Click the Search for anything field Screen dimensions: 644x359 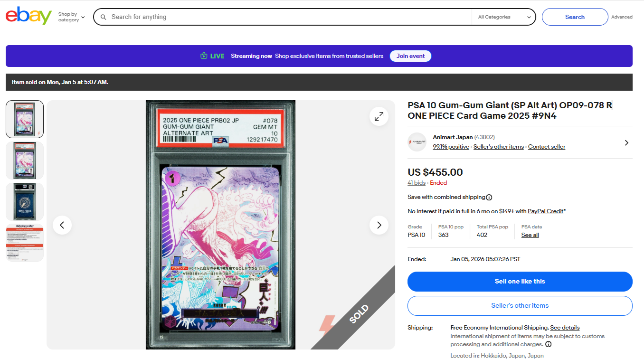290,17
